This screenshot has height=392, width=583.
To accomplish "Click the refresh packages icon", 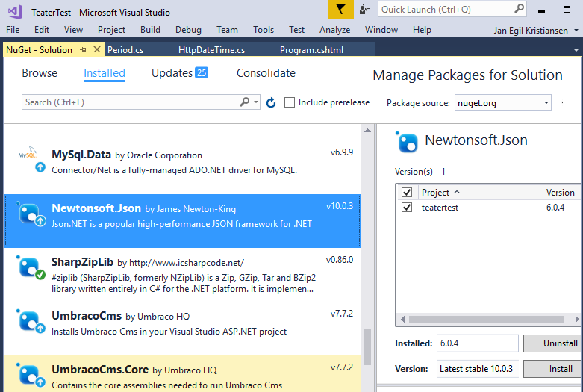I will [x=271, y=102].
